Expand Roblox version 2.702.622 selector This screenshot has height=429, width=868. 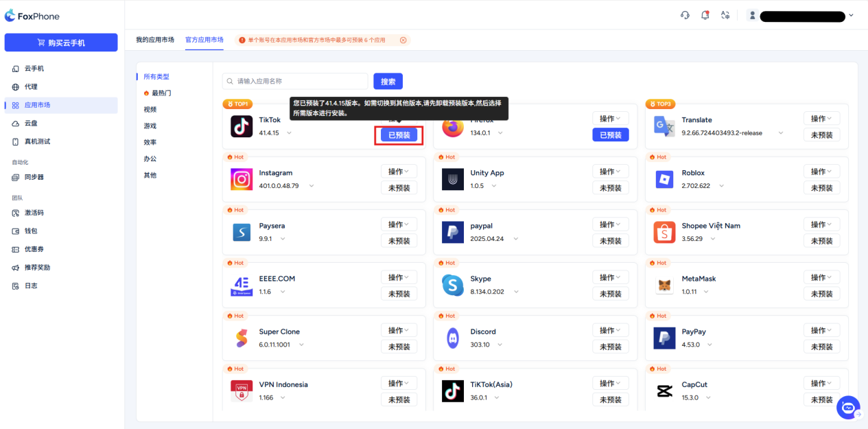click(x=721, y=186)
